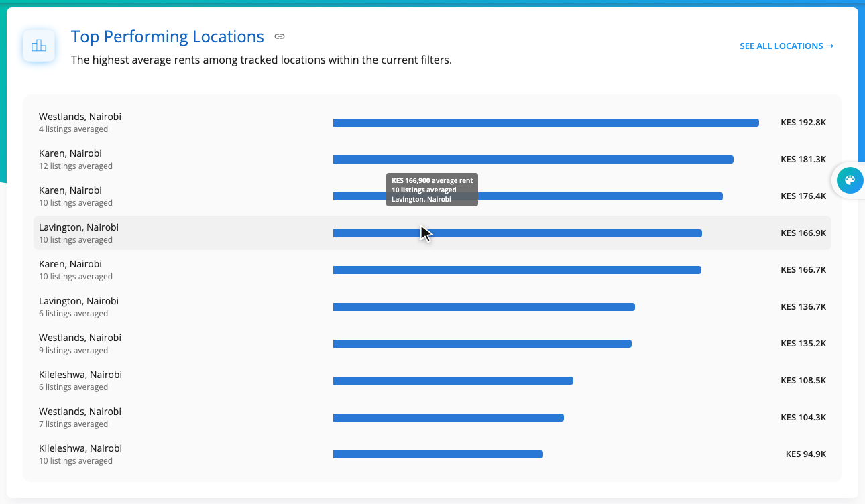Viewport: 865px width, 504px height.
Task: Click the bar chart icon beside the title
Action: click(39, 46)
